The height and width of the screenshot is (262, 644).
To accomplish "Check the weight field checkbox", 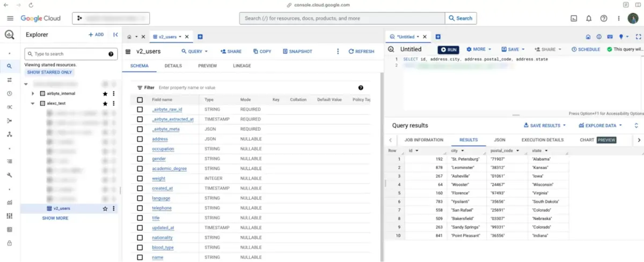I will (140, 178).
